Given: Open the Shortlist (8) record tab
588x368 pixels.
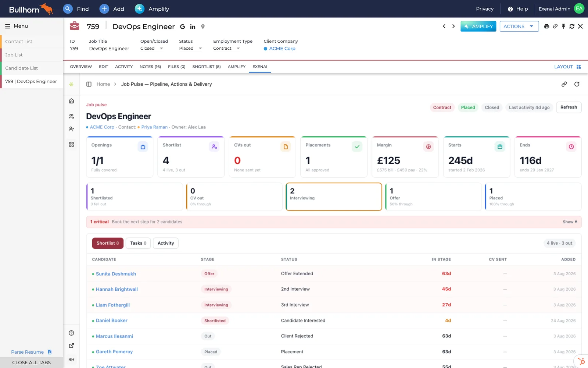Looking at the screenshot, I should pyautogui.click(x=207, y=67).
